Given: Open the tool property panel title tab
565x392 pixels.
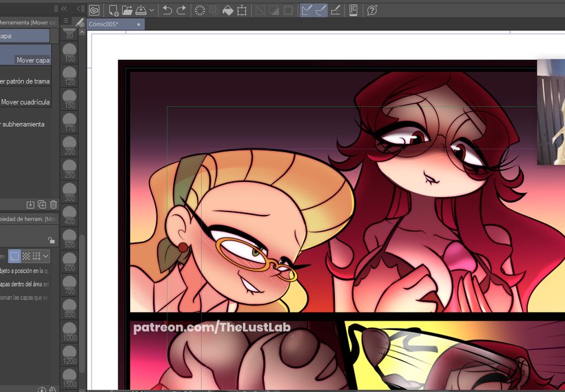Looking at the screenshot, I should (29, 219).
